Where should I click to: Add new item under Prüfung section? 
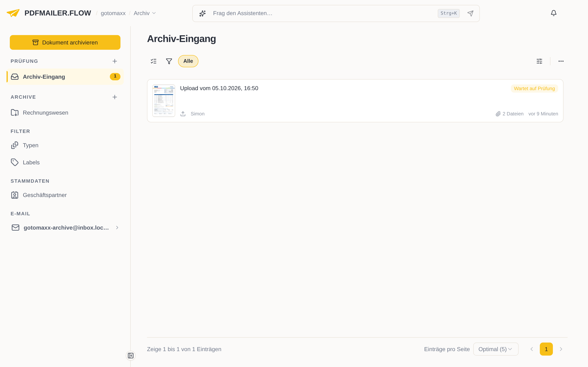[115, 61]
